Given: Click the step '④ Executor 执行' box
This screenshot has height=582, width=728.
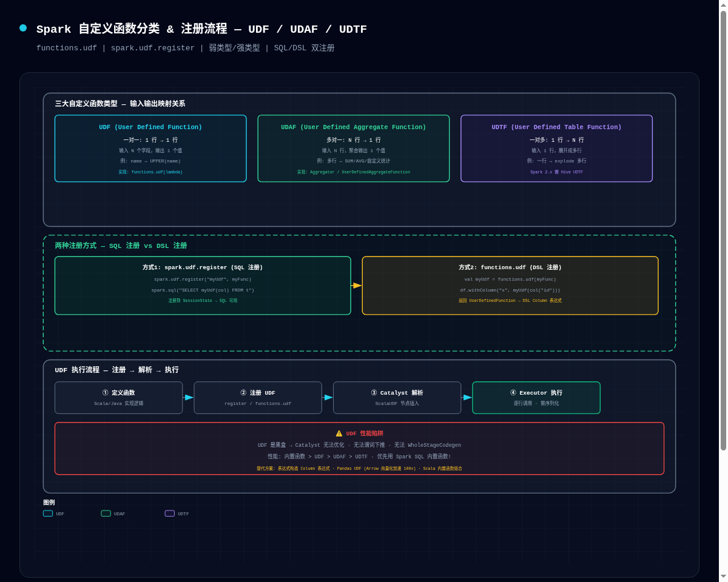Looking at the screenshot, I should tap(536, 398).
